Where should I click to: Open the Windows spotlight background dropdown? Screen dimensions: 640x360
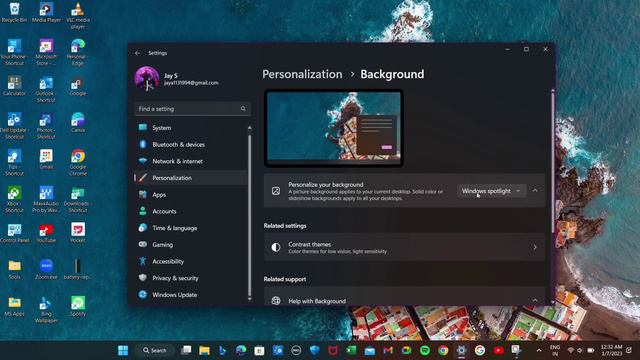click(x=491, y=191)
